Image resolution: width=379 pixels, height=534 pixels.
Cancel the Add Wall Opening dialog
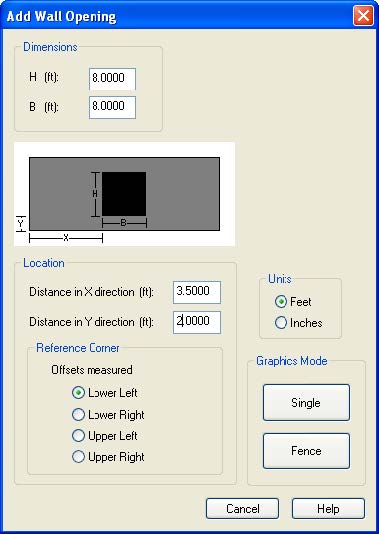[242, 508]
